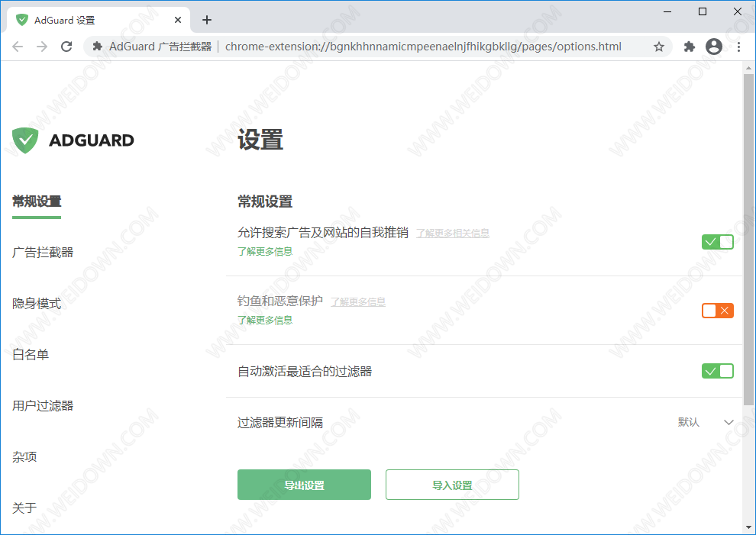Viewport: 756px width, 535px height.
Task: Click the scrollbar up arrow
Action: tap(748, 68)
